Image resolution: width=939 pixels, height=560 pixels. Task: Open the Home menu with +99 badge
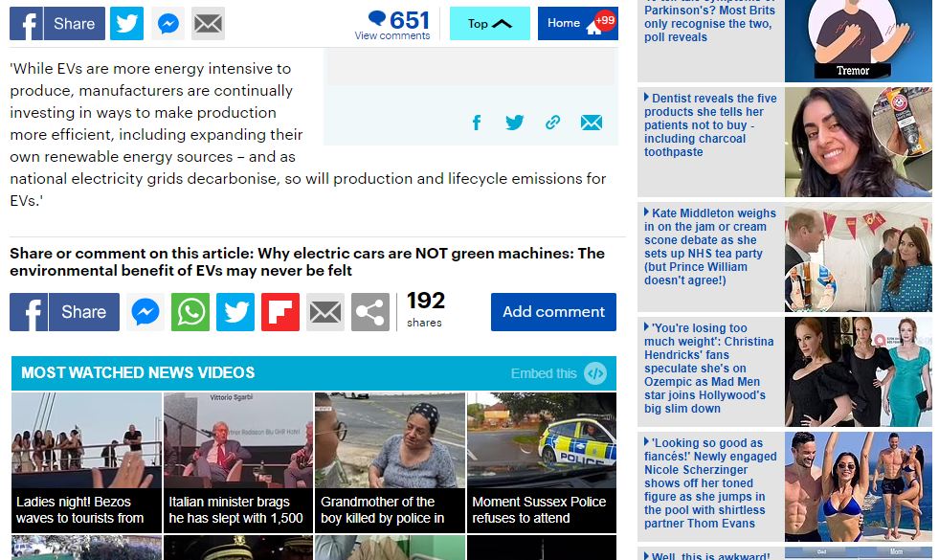click(x=578, y=23)
